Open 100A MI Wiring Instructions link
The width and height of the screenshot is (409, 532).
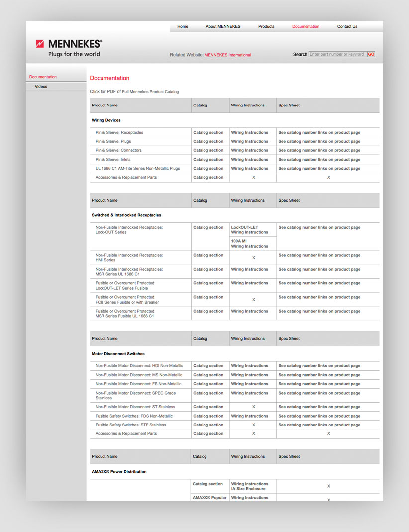click(249, 244)
